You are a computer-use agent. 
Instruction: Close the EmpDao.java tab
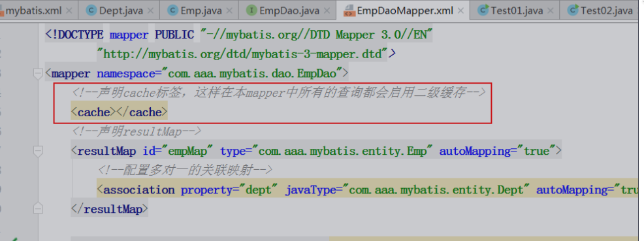pos(327,10)
